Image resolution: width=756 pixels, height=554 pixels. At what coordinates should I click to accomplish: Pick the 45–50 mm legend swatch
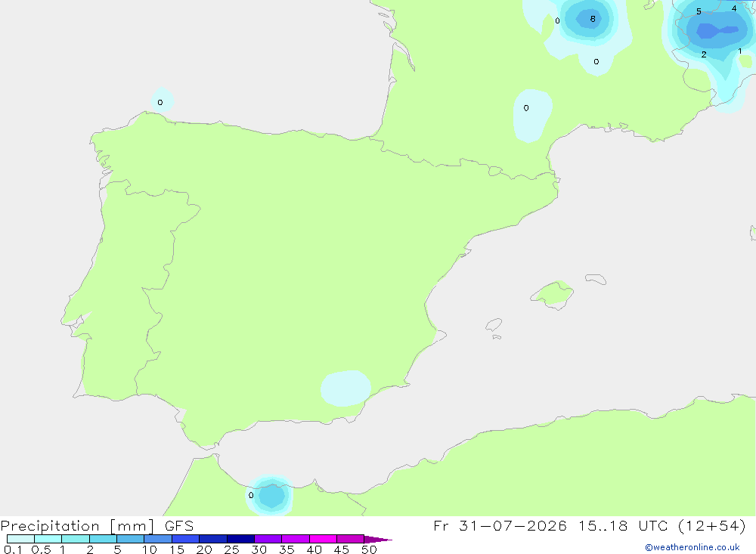tap(351, 539)
